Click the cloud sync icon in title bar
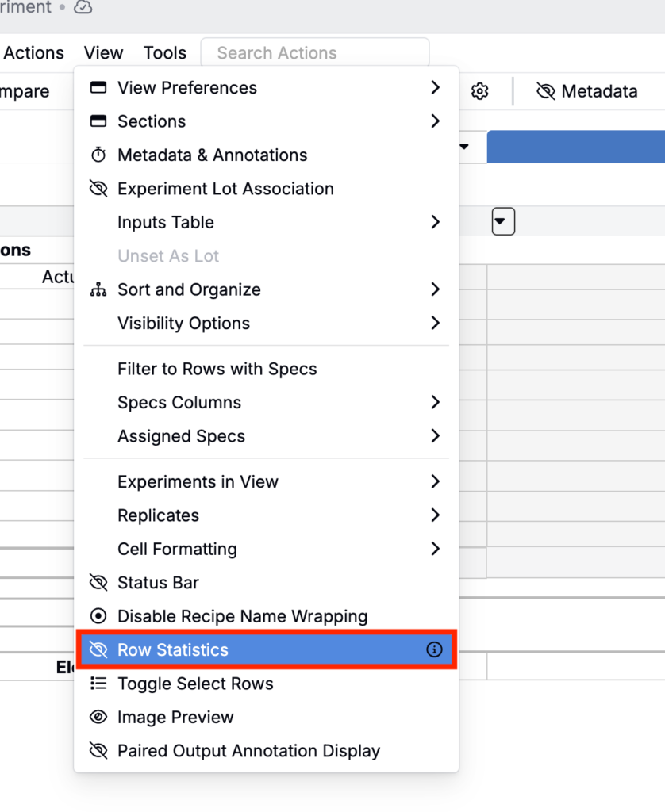 83,8
